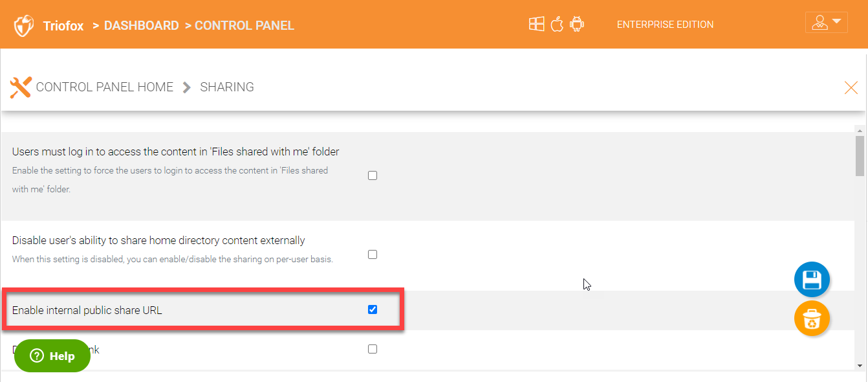Viewport: 868px width, 382px height.
Task: Click the Android client download icon
Action: coord(578,25)
